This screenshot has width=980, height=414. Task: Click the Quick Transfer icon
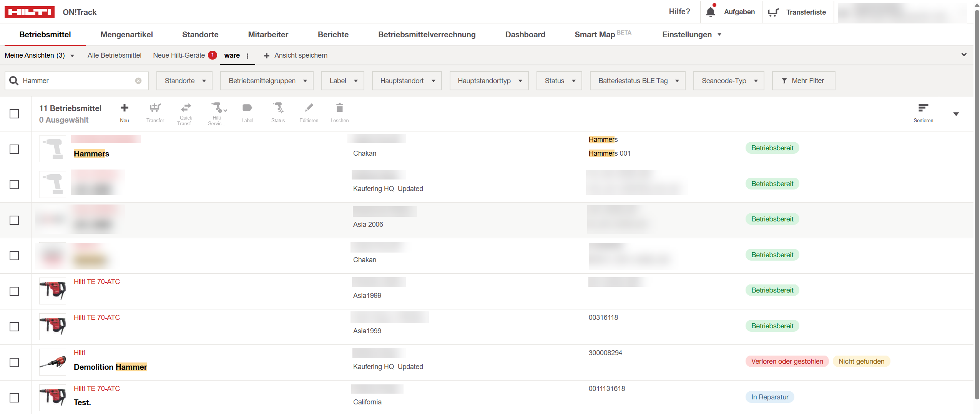(186, 107)
